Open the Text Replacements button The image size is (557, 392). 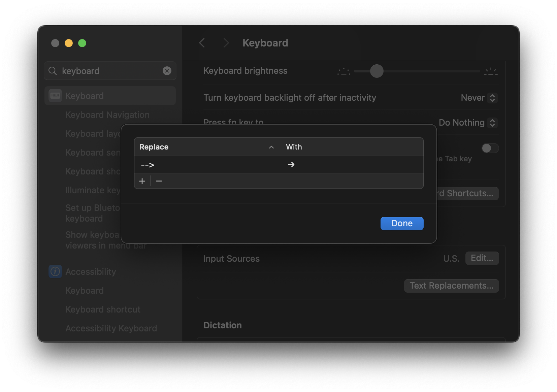451,286
